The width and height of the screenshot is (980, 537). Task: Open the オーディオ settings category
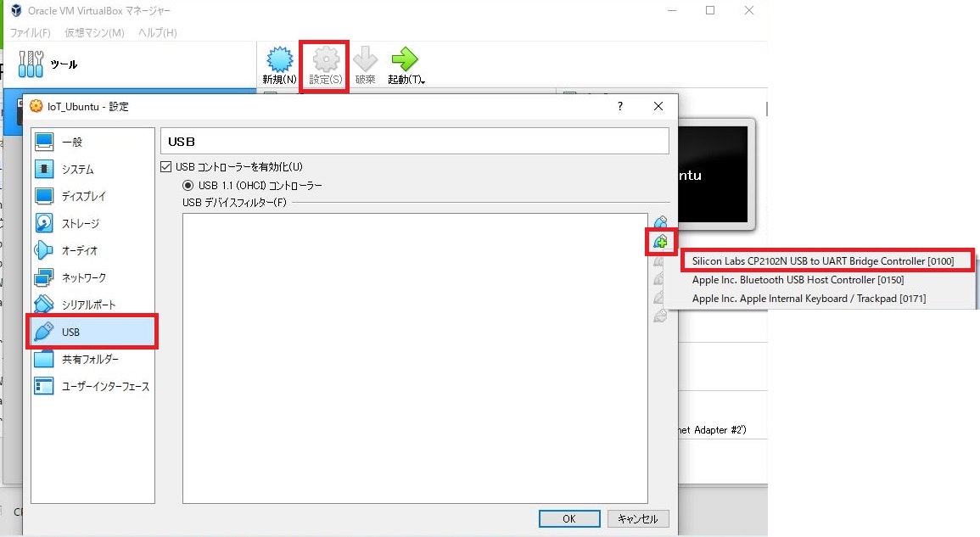click(x=92, y=250)
